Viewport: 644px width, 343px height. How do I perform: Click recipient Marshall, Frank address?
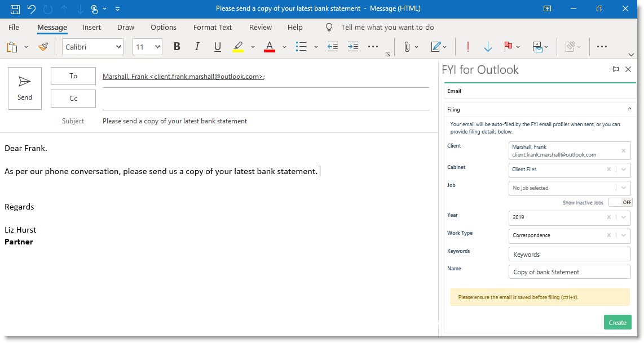coord(184,76)
